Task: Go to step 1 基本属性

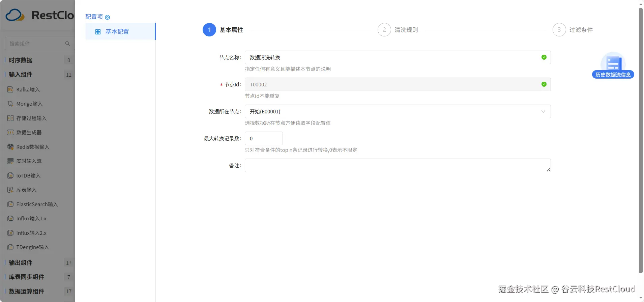Action: tap(223, 30)
